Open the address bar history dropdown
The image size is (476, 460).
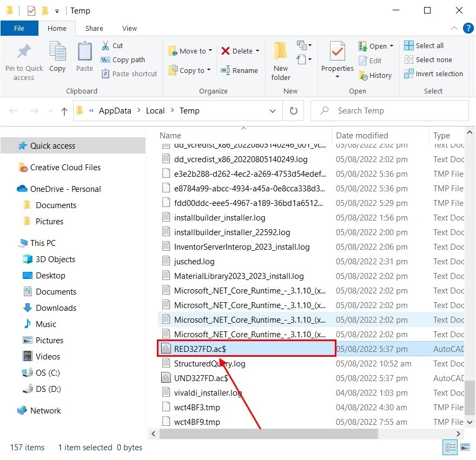pyautogui.click(x=273, y=111)
